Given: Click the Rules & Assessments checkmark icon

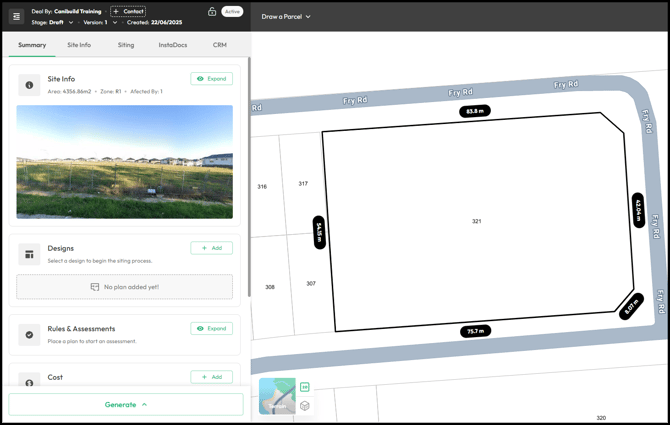Looking at the screenshot, I should (x=29, y=335).
